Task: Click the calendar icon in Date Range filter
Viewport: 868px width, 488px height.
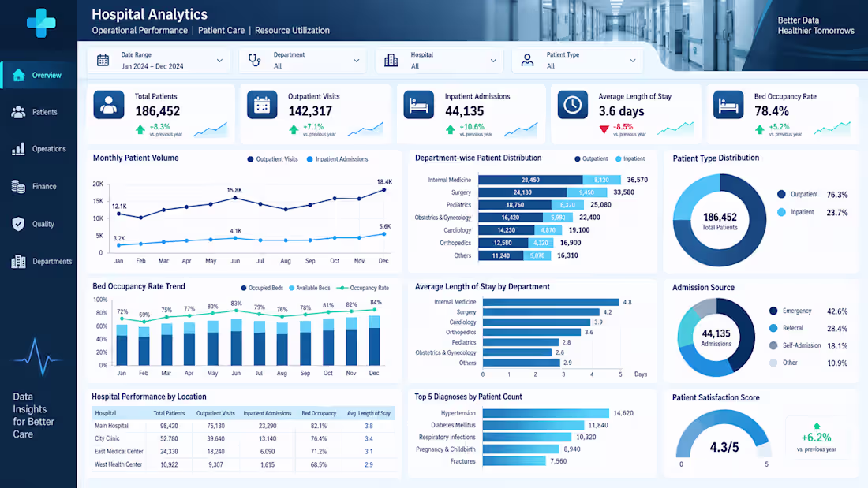Action: coord(103,60)
